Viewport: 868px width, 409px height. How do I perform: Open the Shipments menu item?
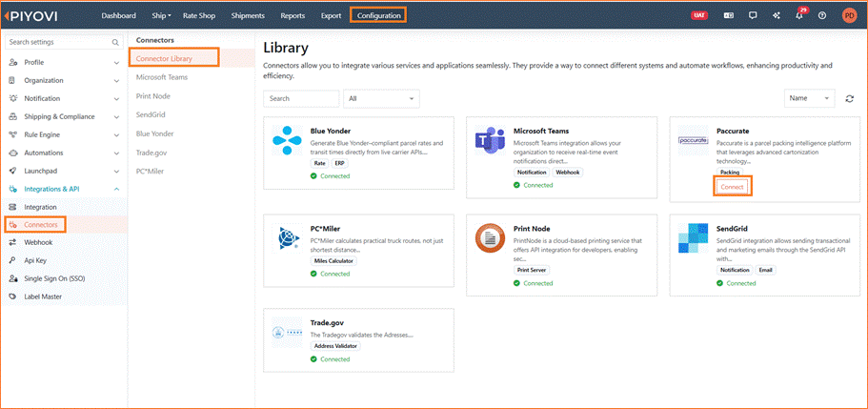[248, 15]
